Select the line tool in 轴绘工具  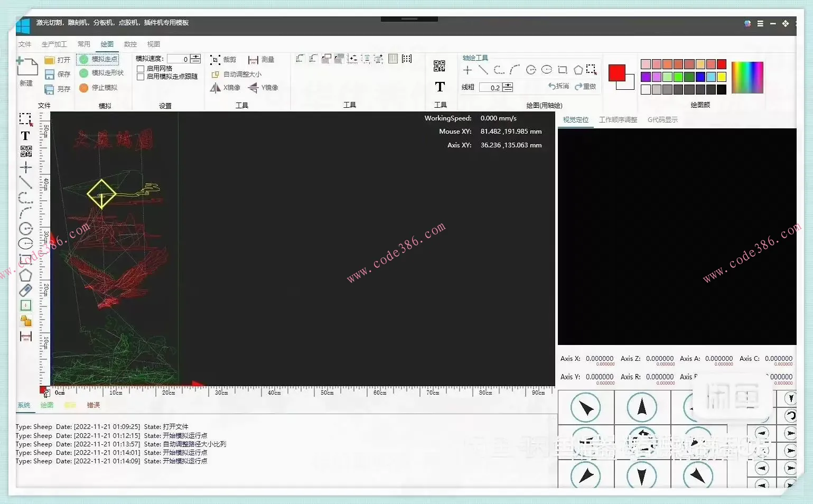[483, 70]
